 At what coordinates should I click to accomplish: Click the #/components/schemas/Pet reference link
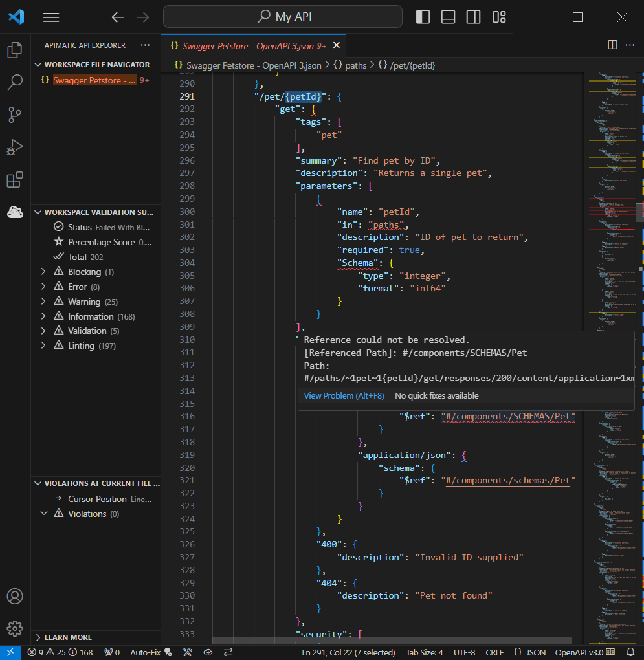[508, 480]
